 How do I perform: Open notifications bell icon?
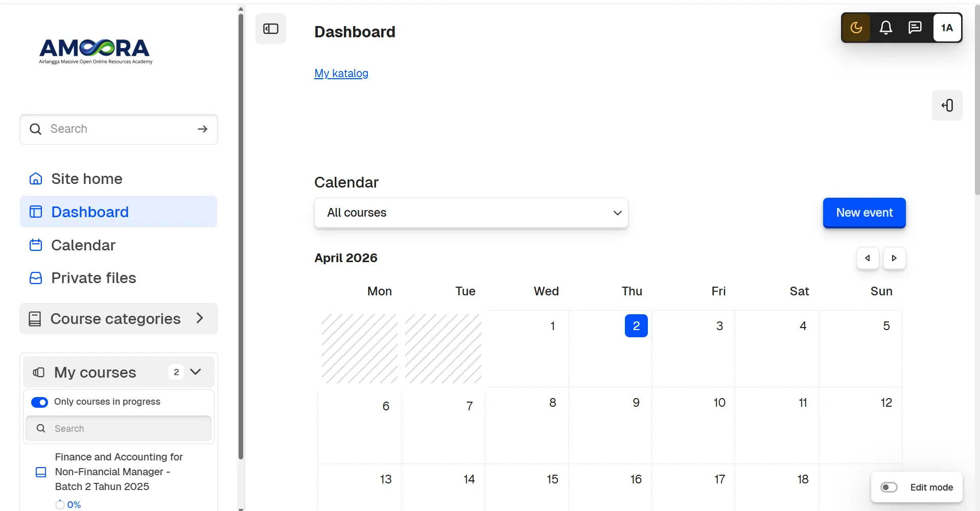[x=886, y=28]
